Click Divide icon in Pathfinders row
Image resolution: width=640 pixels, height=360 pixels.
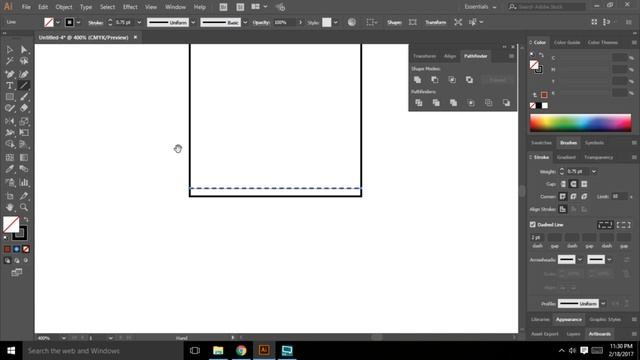(418, 103)
